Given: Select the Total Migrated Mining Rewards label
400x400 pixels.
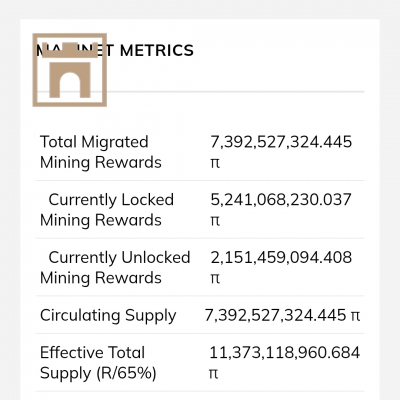Looking at the screenshot, I should (x=101, y=152).
